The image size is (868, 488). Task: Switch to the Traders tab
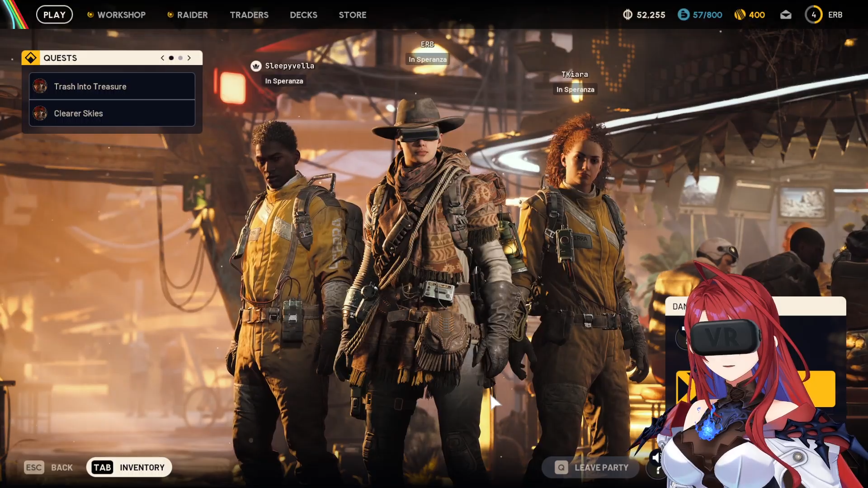pos(249,15)
